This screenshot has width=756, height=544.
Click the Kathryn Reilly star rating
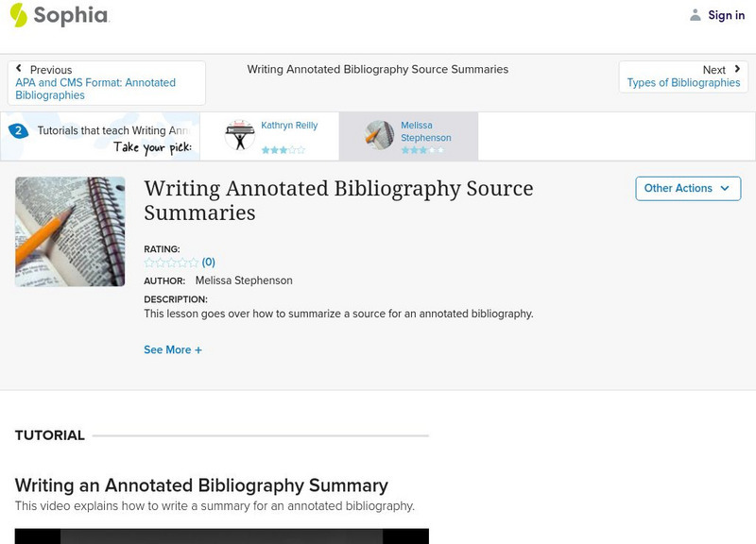click(283, 150)
